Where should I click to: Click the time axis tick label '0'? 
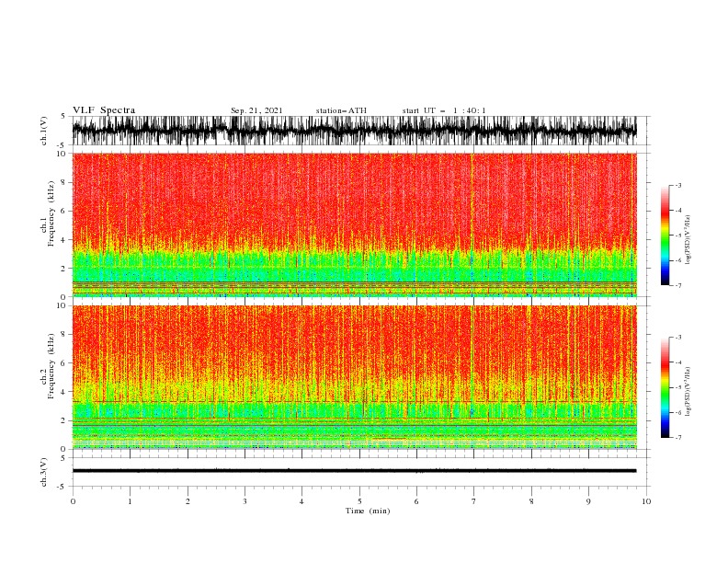[73, 501]
